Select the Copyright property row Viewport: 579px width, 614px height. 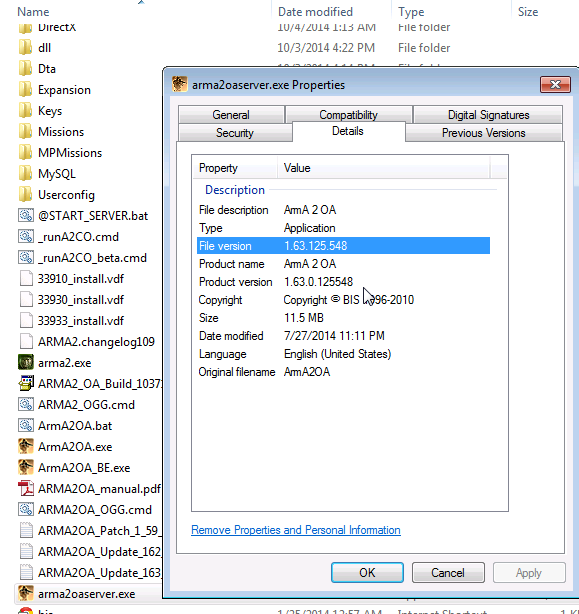(343, 300)
